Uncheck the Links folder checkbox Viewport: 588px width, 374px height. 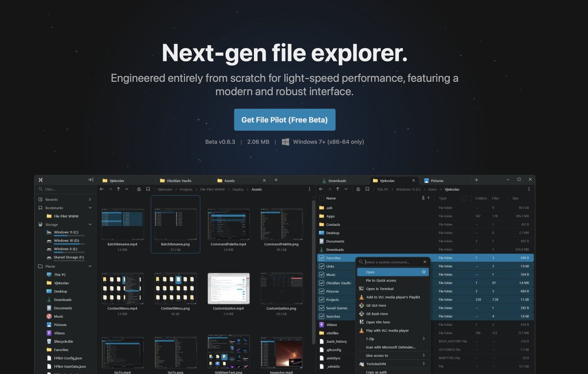pos(321,266)
